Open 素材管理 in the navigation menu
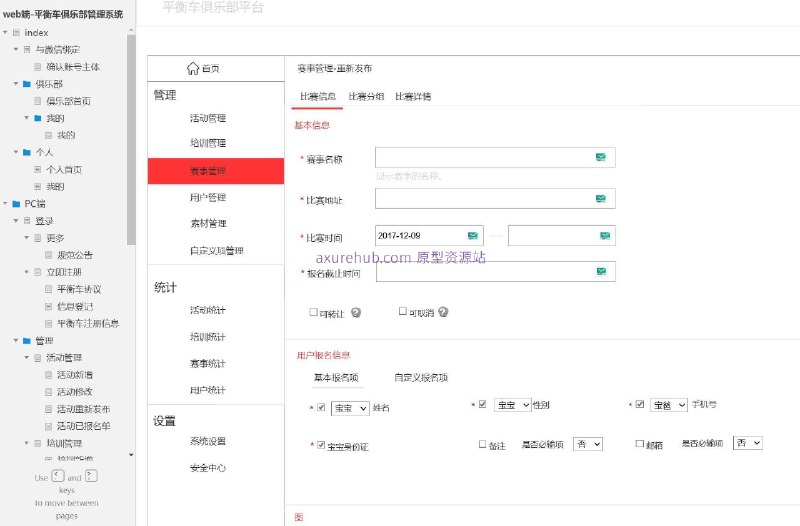800x526 pixels. point(208,223)
